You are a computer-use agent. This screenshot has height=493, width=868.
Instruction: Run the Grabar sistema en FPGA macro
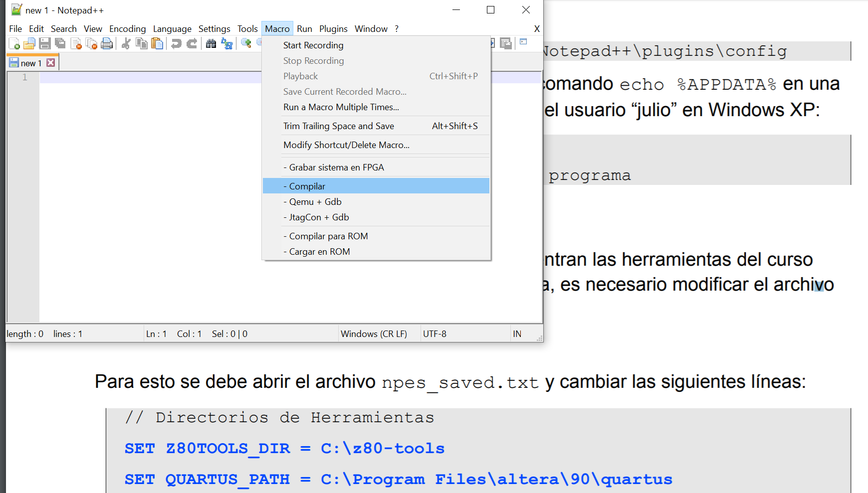[376, 167]
